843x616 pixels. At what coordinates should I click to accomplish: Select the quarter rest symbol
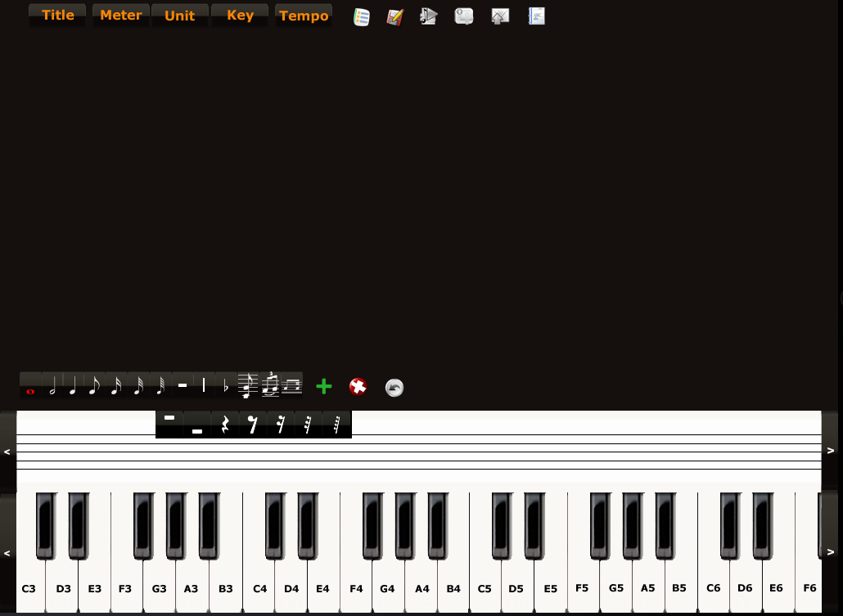point(225,425)
